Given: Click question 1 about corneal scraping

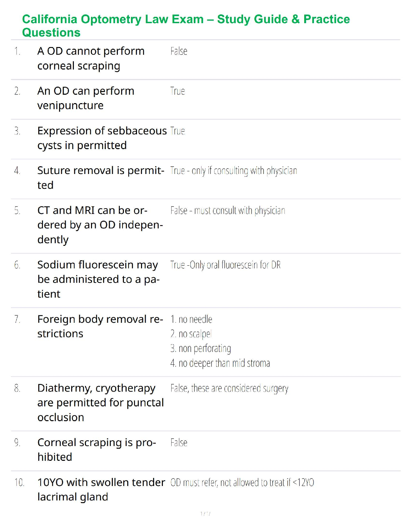Looking at the screenshot, I should tap(91, 58).
